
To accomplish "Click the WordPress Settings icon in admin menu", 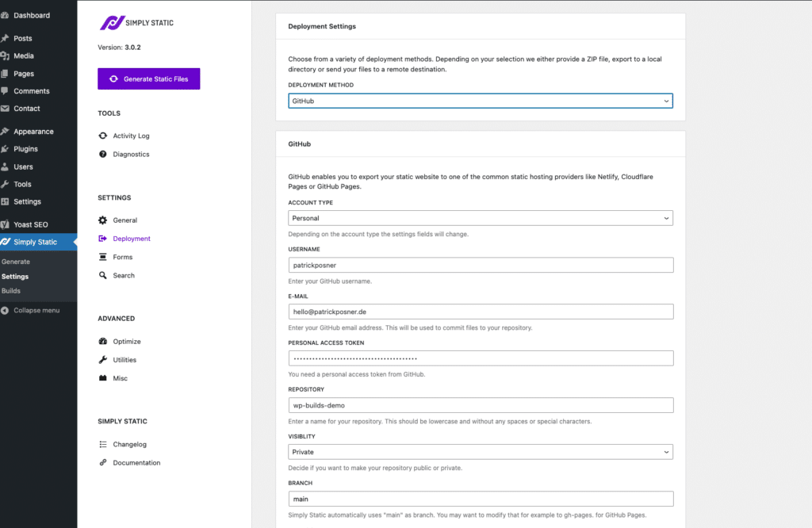I will coord(5,202).
